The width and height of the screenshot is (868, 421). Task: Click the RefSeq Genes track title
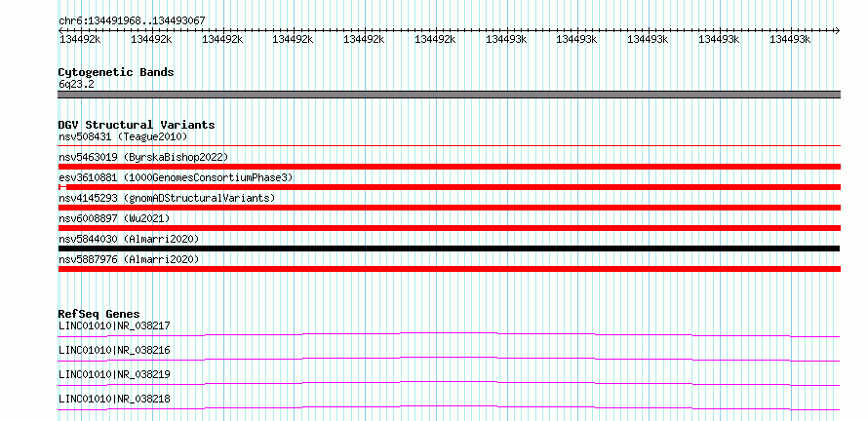click(99, 314)
